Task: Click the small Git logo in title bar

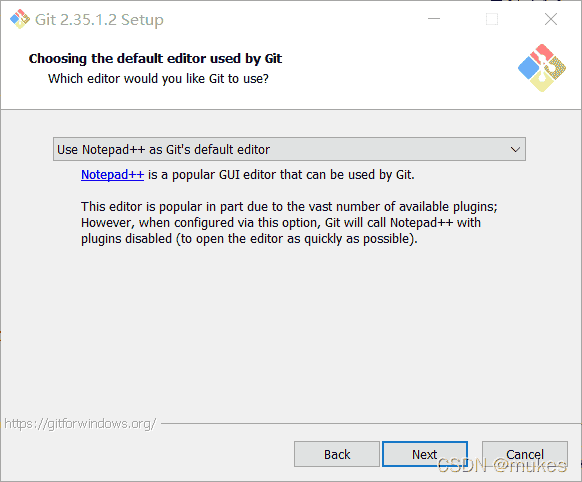Action: 20,19
